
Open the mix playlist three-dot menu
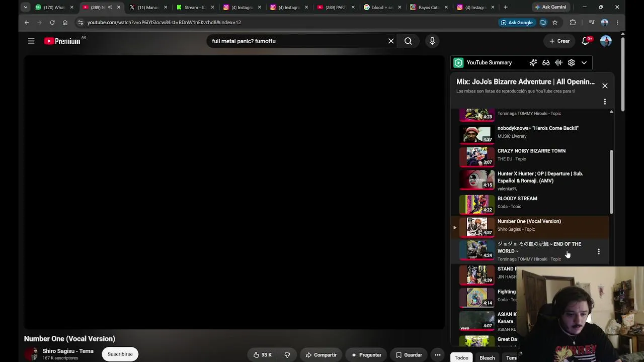coord(605,102)
